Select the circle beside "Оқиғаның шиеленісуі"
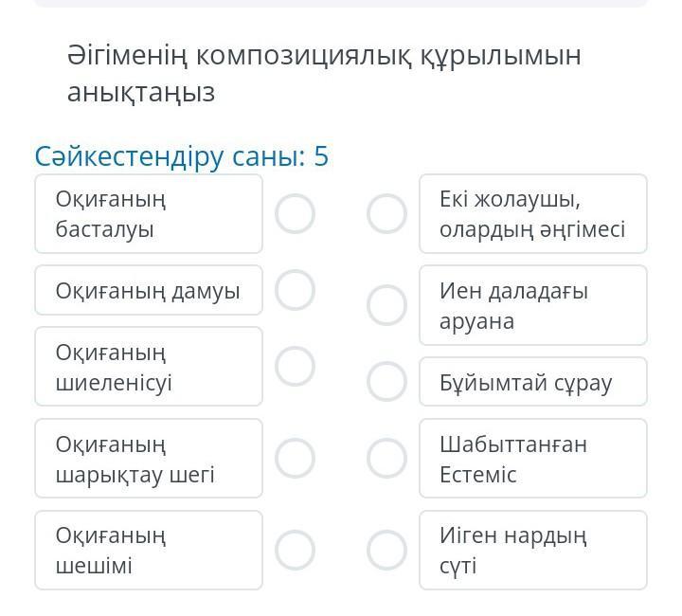Screen dimensions: 682x616 pyautogui.click(x=295, y=366)
